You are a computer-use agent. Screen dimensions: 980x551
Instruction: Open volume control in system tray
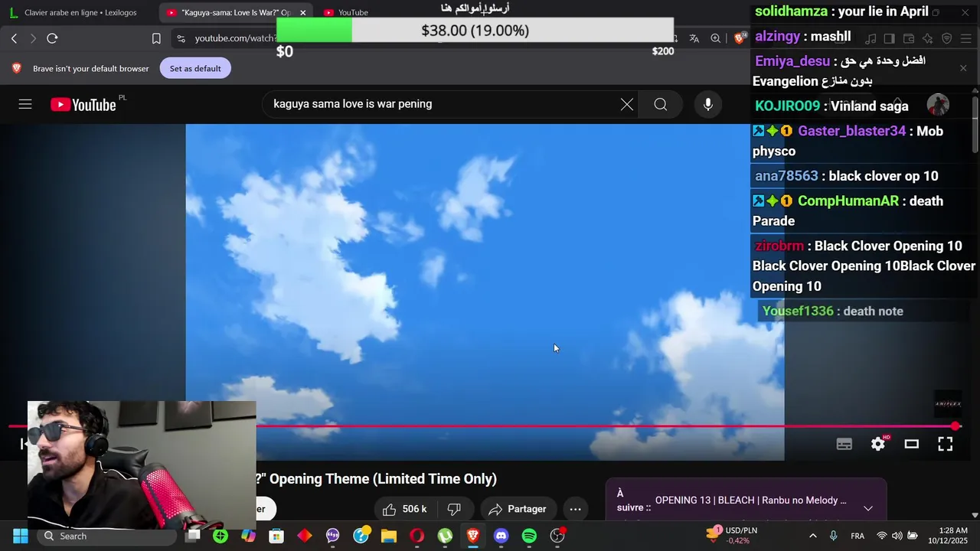(897, 536)
